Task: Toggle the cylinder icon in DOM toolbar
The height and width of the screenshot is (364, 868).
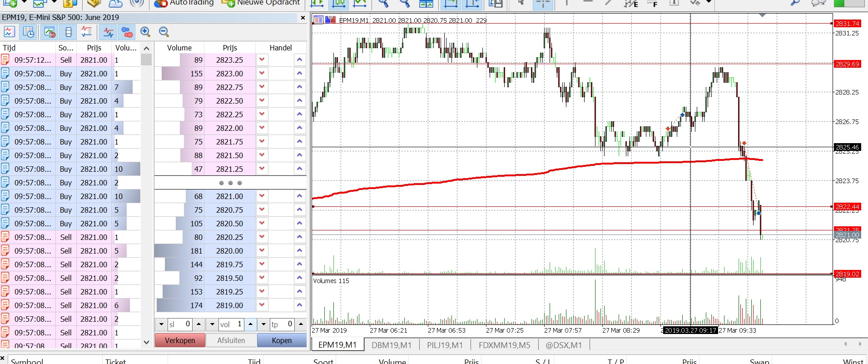Action: pos(68,32)
